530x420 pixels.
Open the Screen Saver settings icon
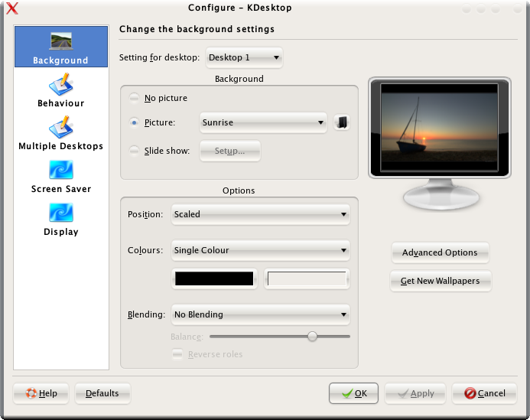pos(61,176)
